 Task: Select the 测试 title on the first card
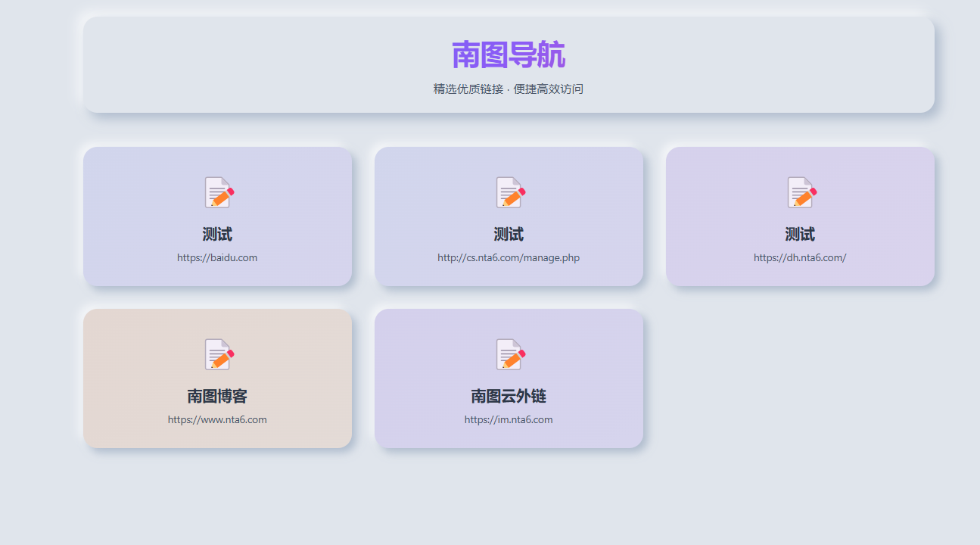[x=218, y=234]
